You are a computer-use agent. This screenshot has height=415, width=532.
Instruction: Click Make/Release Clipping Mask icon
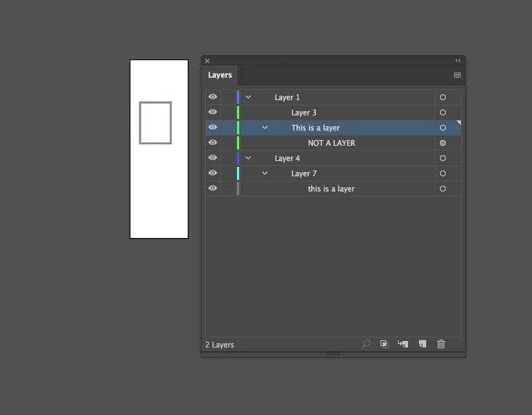[384, 344]
